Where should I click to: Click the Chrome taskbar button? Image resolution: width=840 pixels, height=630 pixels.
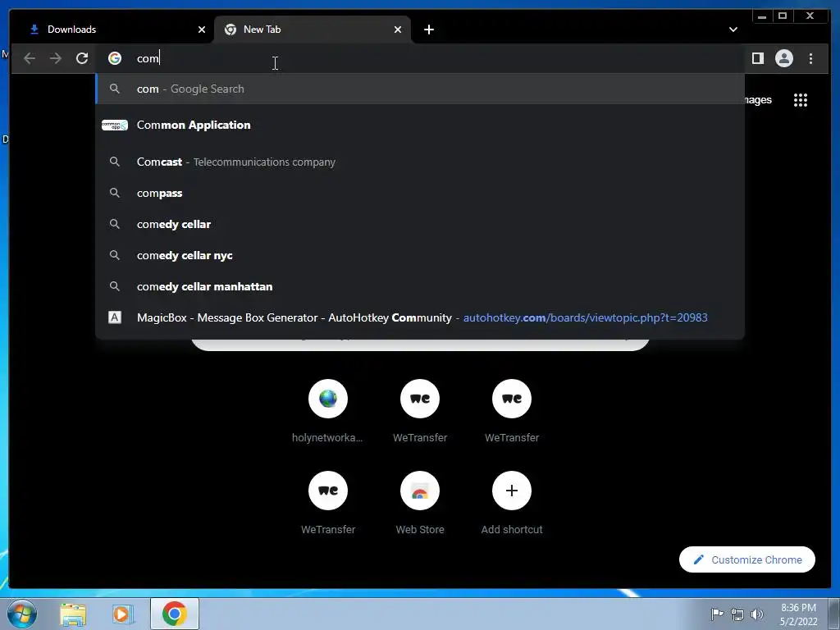175,614
